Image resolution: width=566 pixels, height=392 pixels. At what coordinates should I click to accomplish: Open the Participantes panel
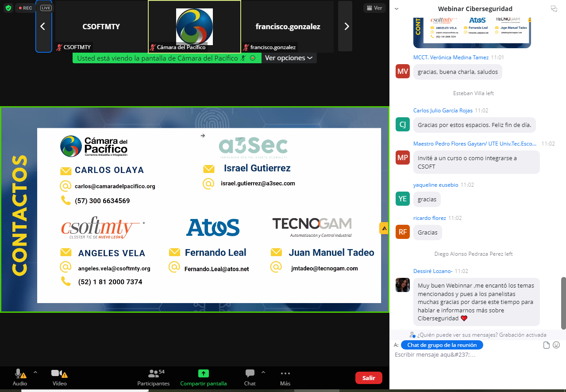tap(154, 378)
